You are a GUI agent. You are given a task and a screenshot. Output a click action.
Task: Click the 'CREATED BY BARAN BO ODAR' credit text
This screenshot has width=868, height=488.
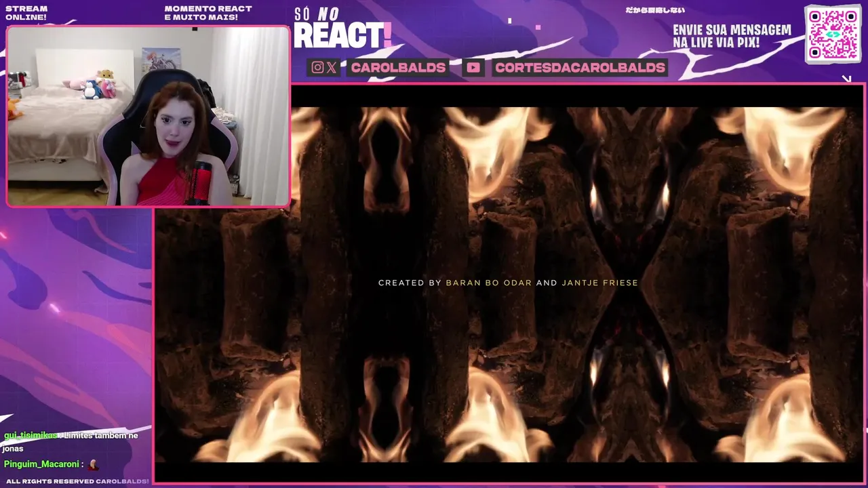(x=455, y=283)
